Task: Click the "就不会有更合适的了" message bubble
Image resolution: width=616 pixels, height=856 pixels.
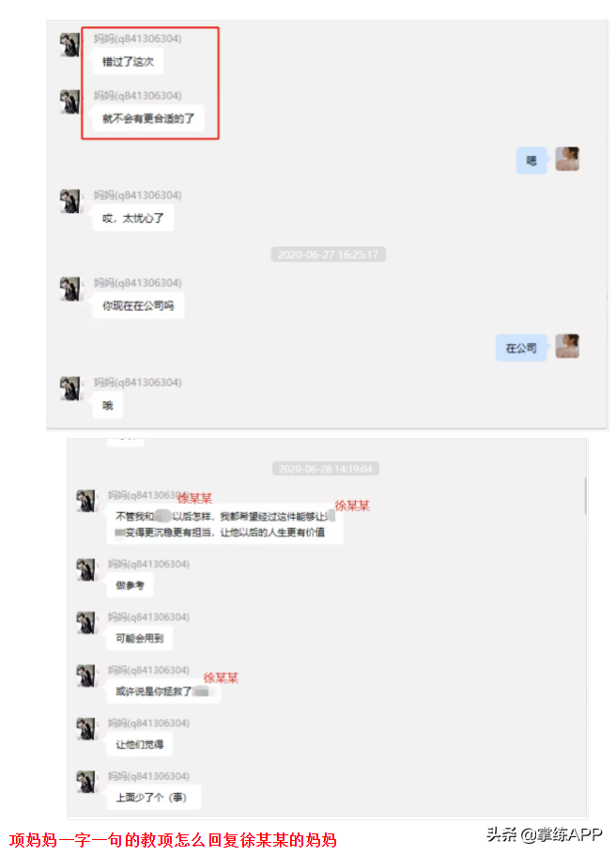Action: tap(148, 118)
